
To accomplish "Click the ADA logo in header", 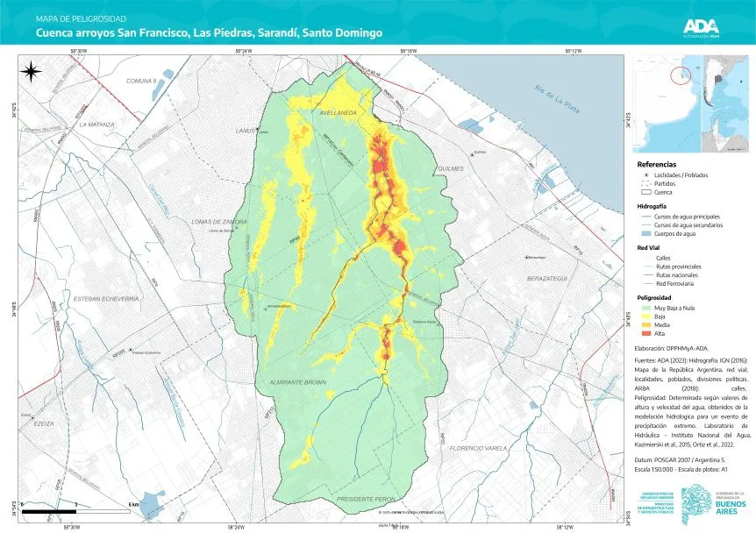I will [x=702, y=26].
